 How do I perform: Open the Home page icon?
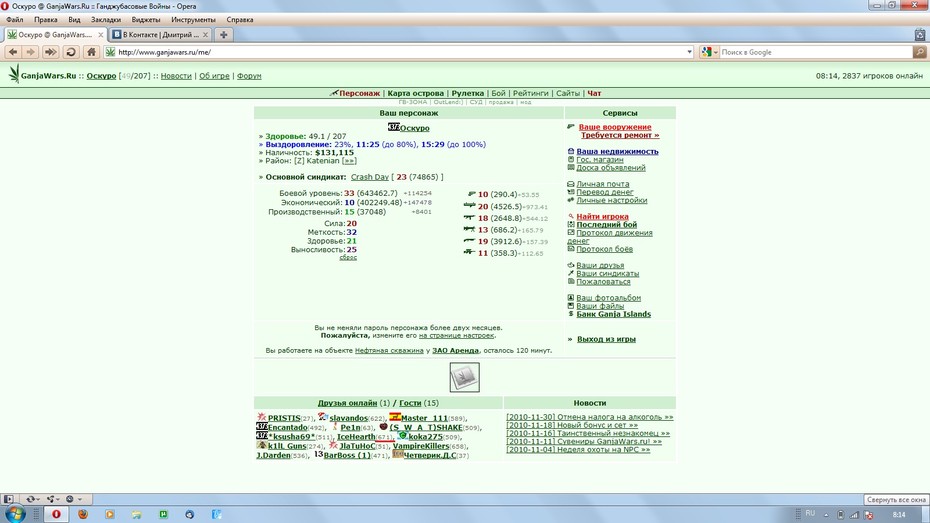pos(91,52)
